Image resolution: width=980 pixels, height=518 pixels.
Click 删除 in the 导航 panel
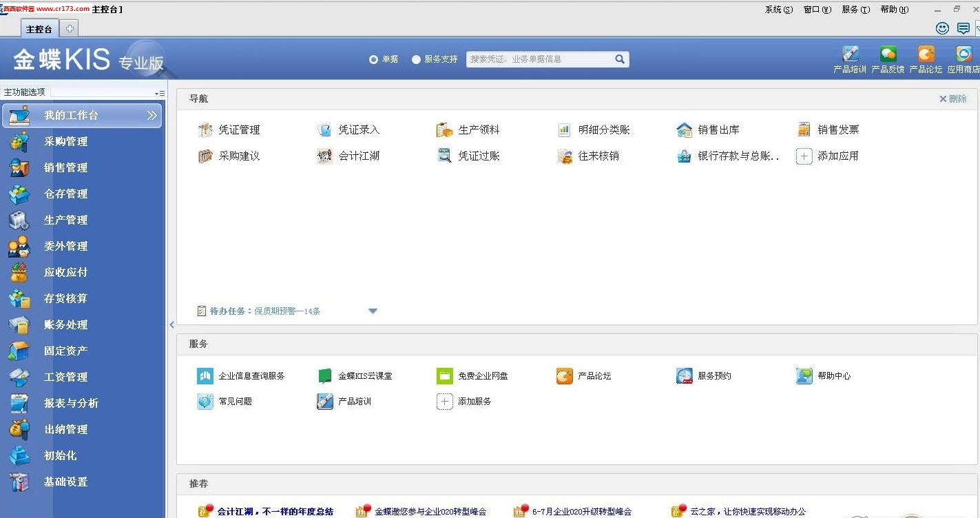(x=953, y=99)
